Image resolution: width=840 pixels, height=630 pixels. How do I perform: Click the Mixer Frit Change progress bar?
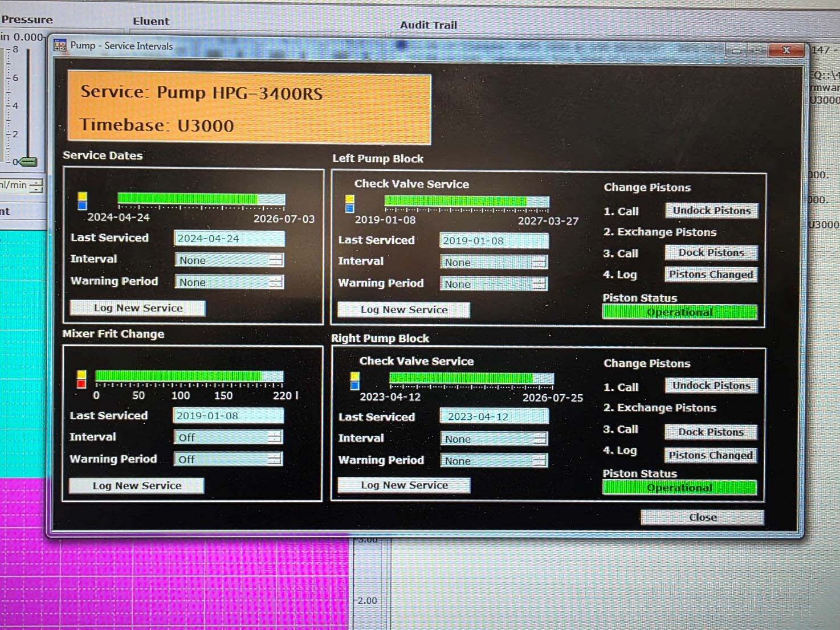[x=189, y=376]
